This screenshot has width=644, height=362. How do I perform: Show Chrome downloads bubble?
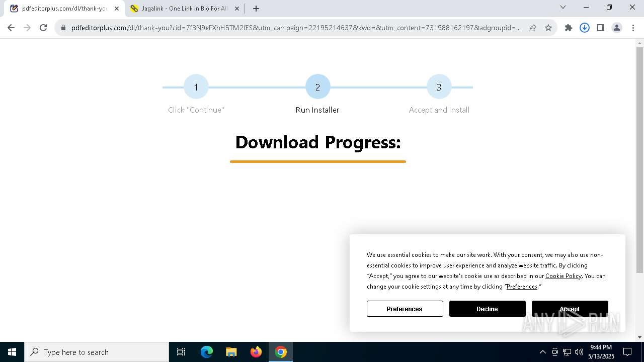(x=585, y=28)
